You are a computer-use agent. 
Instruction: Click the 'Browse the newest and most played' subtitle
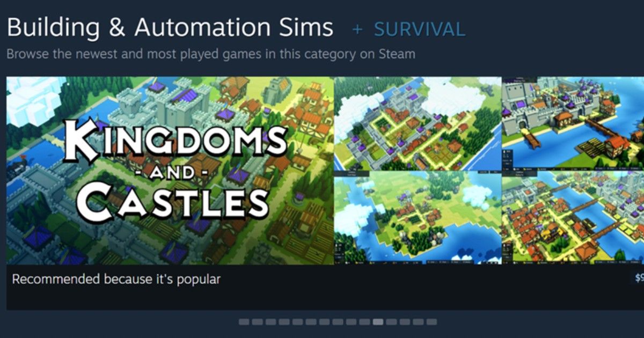(211, 54)
